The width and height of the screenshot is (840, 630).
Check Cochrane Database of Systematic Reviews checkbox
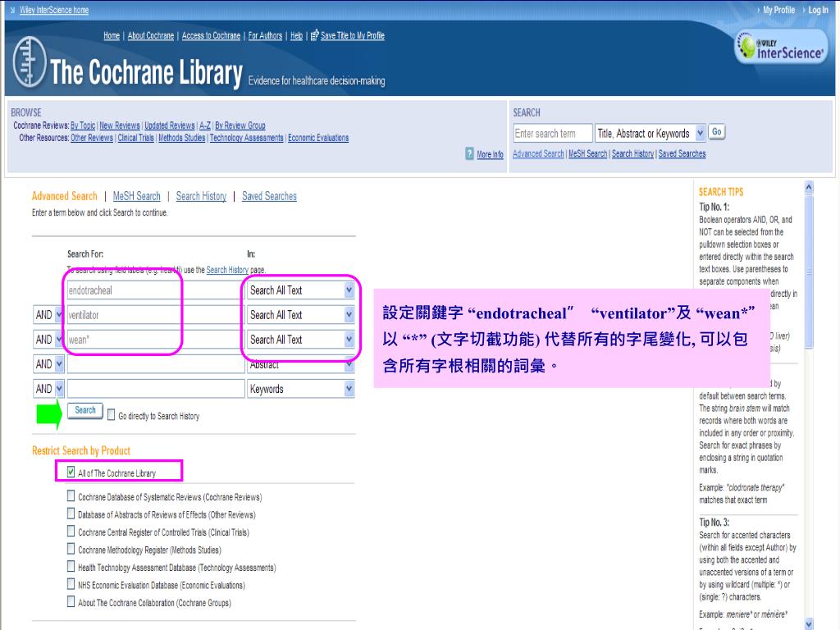point(71,496)
